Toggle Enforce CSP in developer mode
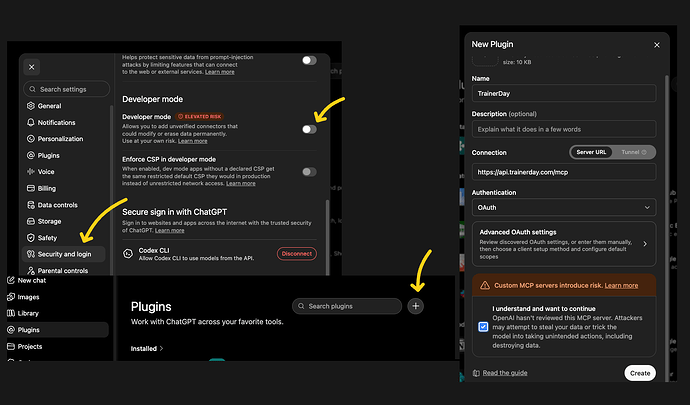 click(x=309, y=172)
